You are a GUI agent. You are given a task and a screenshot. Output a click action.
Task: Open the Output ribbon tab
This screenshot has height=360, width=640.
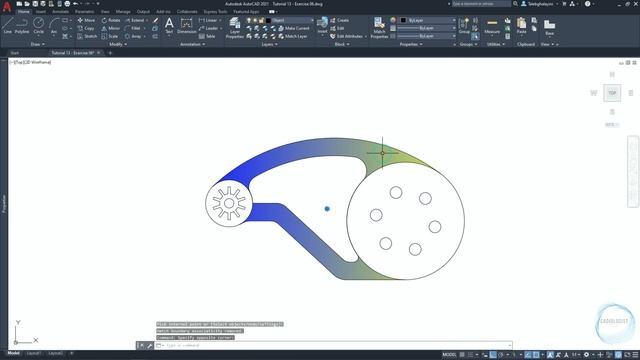143,12
